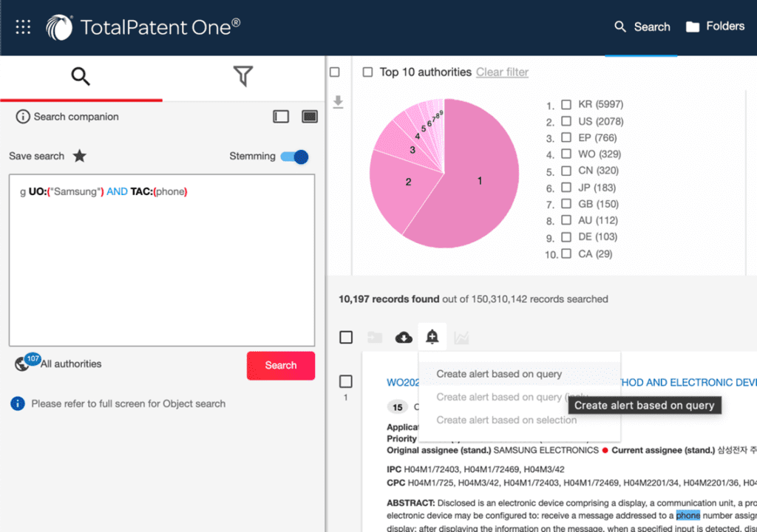This screenshot has height=532, width=757.
Task: Check the CN (320) authority box
Action: tap(566, 171)
